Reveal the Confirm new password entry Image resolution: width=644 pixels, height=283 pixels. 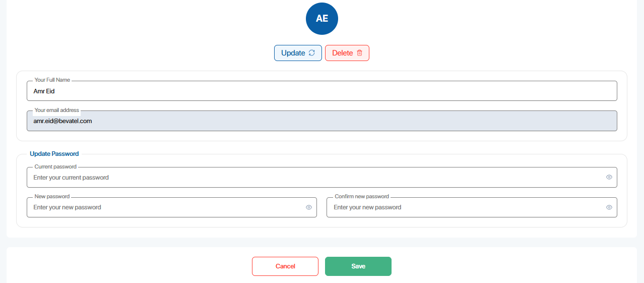click(x=609, y=207)
